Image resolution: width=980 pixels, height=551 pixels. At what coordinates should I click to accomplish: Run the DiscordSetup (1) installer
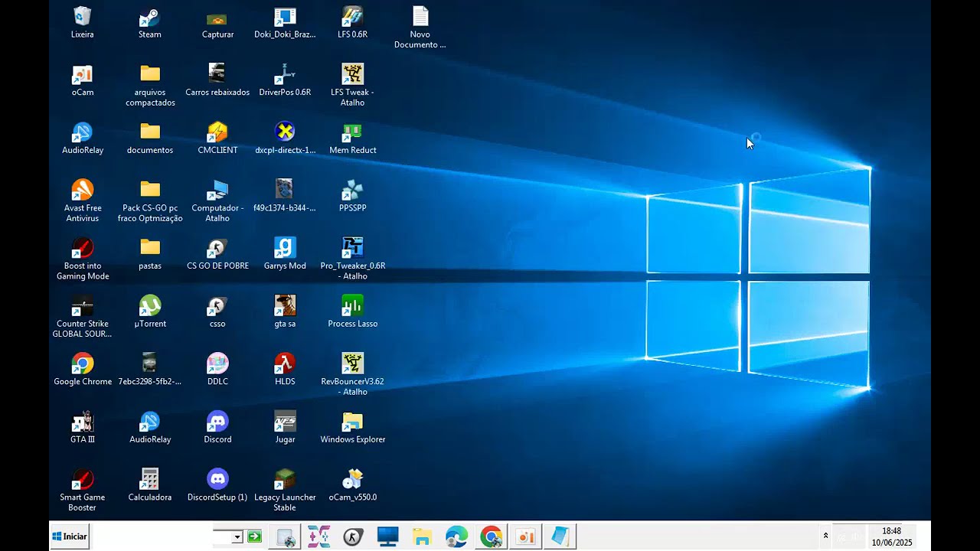coord(217,486)
